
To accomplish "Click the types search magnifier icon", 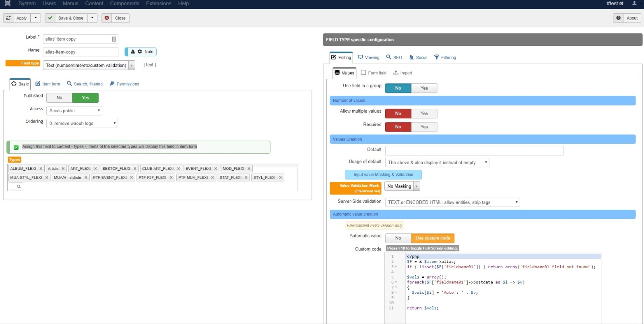I will [x=19, y=186].
